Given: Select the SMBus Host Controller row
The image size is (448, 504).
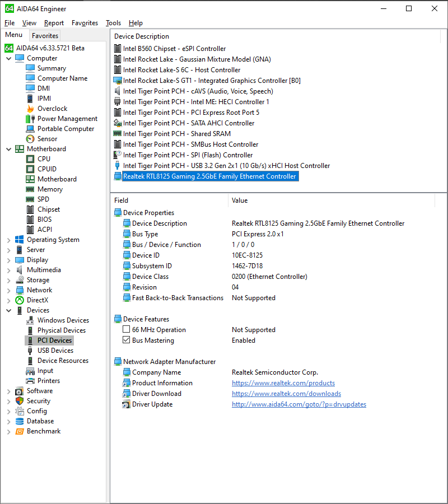Looking at the screenshot, I should click(x=190, y=144).
